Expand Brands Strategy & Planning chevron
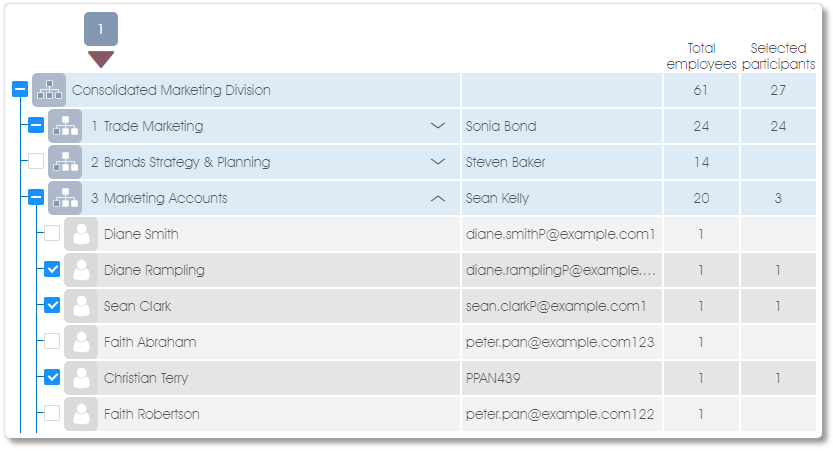Viewport: 833px width, 451px height. (x=438, y=161)
